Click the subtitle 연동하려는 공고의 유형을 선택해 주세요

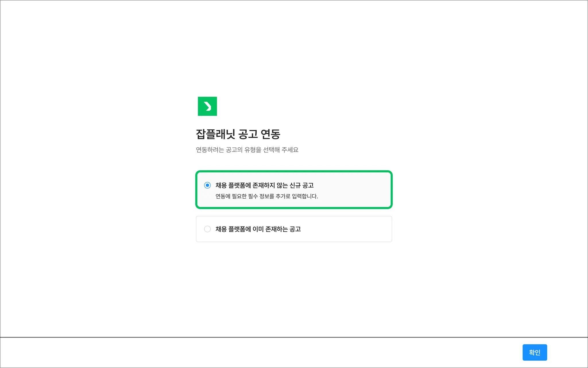[247, 150]
